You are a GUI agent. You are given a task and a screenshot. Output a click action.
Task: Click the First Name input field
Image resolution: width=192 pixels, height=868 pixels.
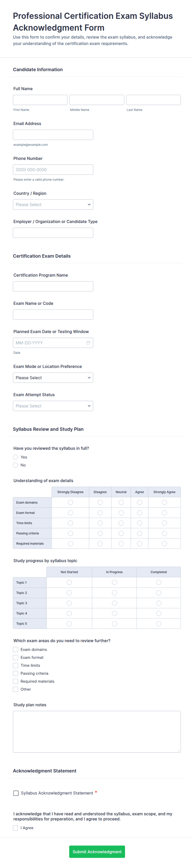coord(40,100)
